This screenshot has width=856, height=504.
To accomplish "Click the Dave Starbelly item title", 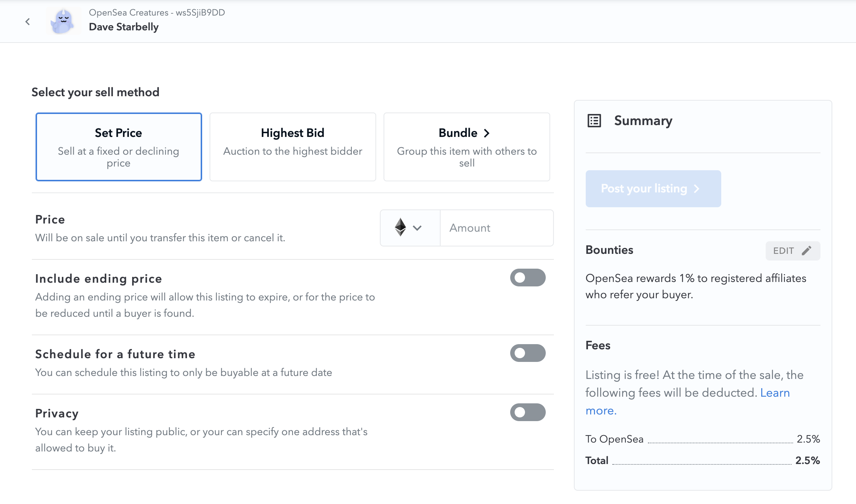I will [x=124, y=27].
